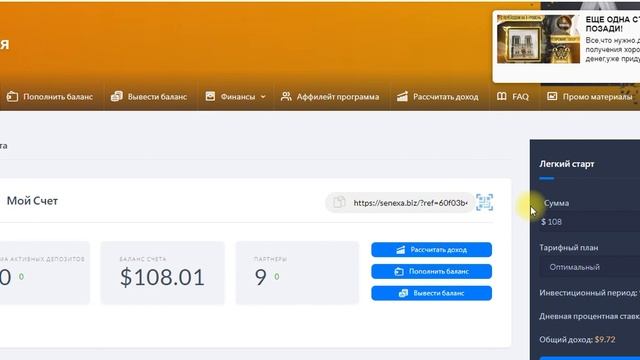Click the book icon beside FAQ

[502, 96]
